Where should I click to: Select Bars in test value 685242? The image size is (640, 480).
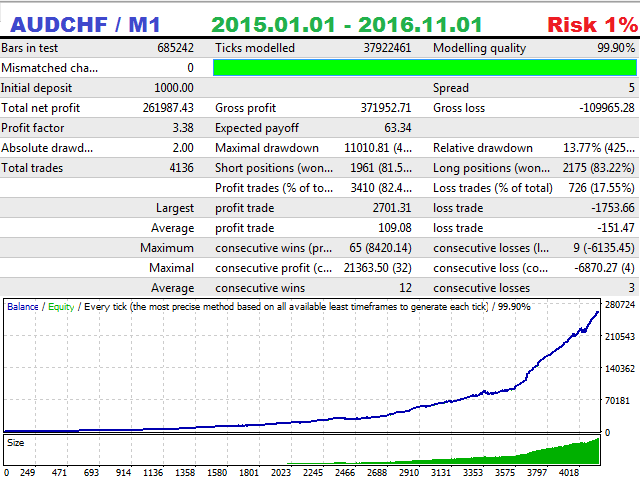coord(176,48)
